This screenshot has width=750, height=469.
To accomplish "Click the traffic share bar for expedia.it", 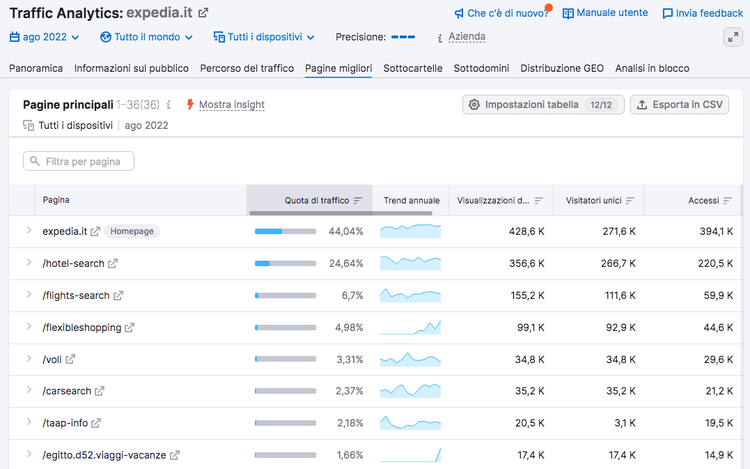I will 285,231.
